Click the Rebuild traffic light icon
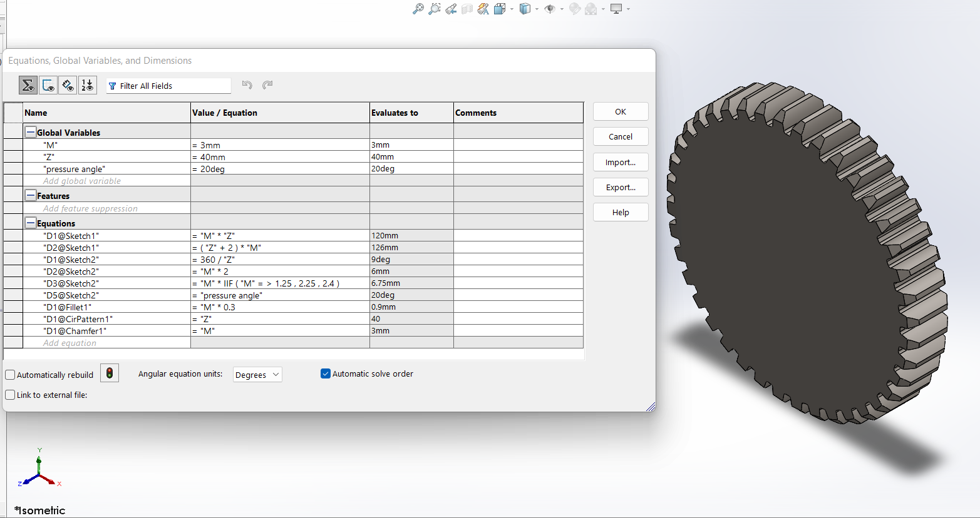The image size is (980, 518). pos(110,373)
